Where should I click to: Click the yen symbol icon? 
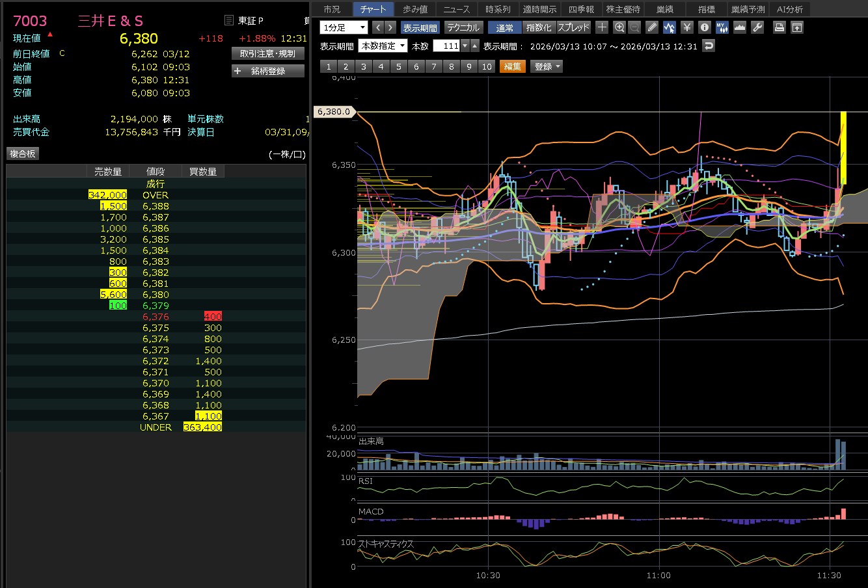tap(687, 27)
